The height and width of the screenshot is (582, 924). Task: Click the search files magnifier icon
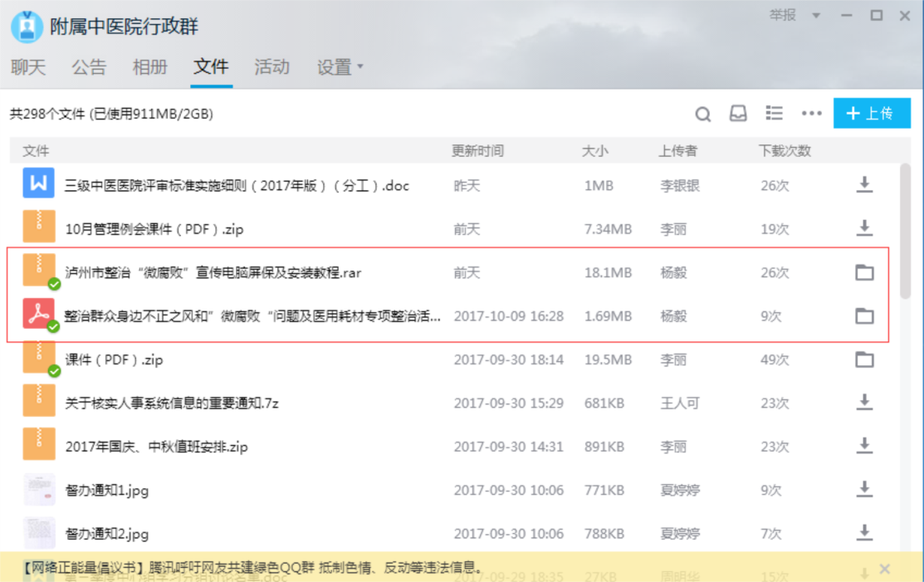click(703, 115)
